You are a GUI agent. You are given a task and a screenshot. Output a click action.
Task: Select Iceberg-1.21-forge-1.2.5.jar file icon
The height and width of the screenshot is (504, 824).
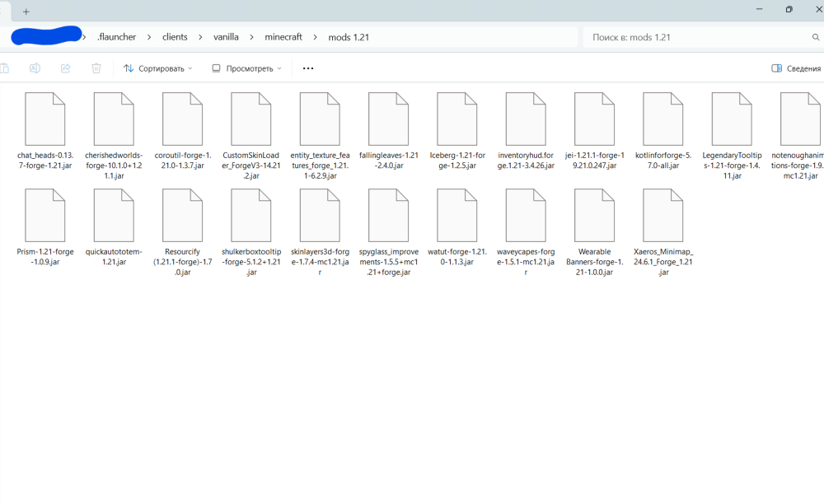[457, 119]
